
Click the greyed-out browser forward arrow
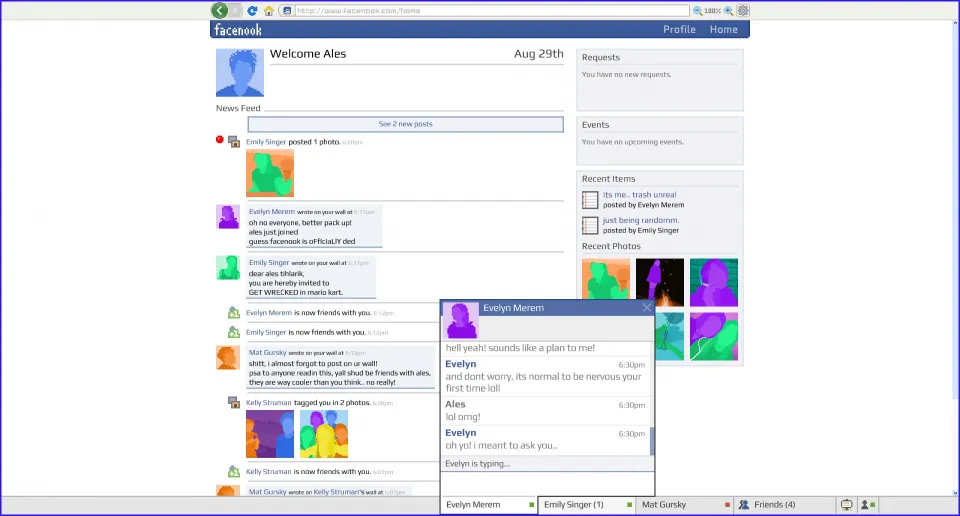click(235, 10)
